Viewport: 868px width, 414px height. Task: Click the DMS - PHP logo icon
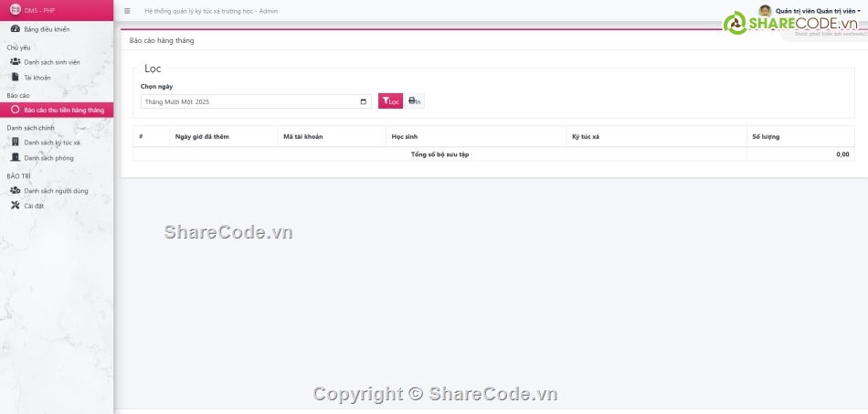[x=15, y=10]
